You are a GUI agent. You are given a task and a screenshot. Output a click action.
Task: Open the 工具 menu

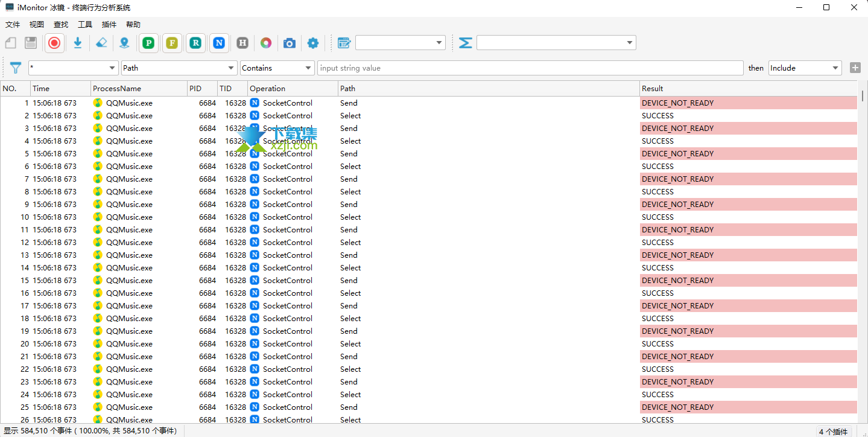85,25
